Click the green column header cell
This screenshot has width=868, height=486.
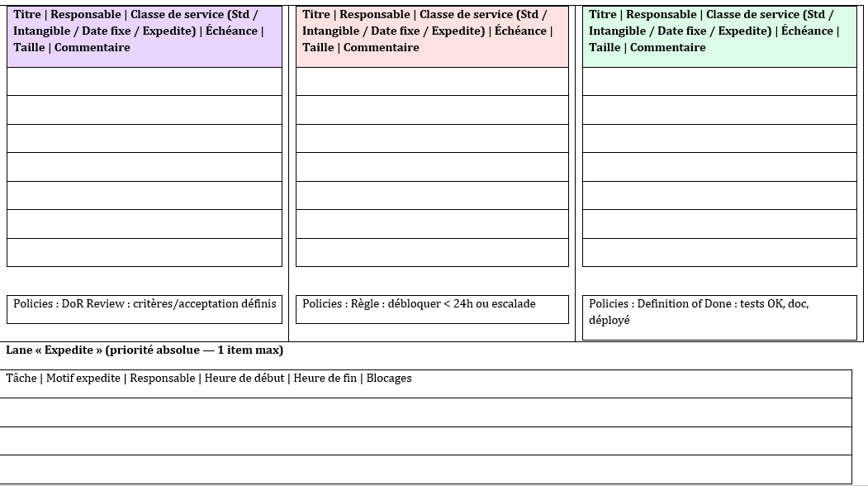tap(719, 36)
